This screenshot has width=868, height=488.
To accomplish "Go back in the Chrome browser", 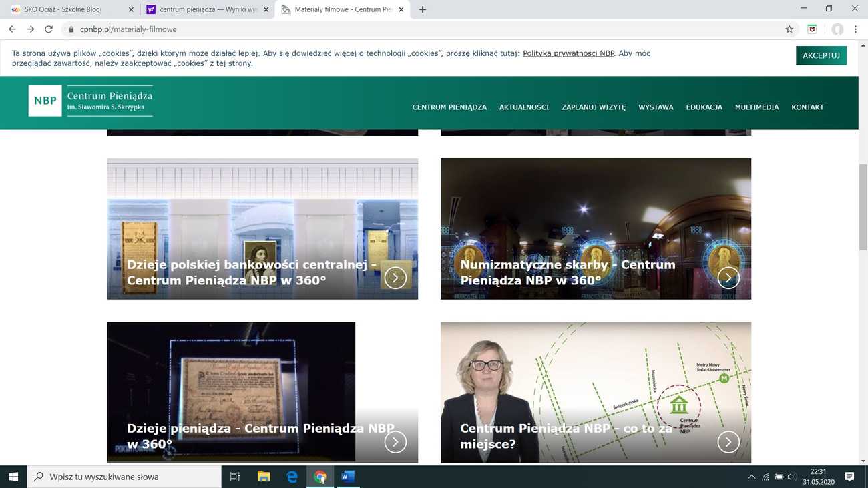I will click(x=12, y=29).
